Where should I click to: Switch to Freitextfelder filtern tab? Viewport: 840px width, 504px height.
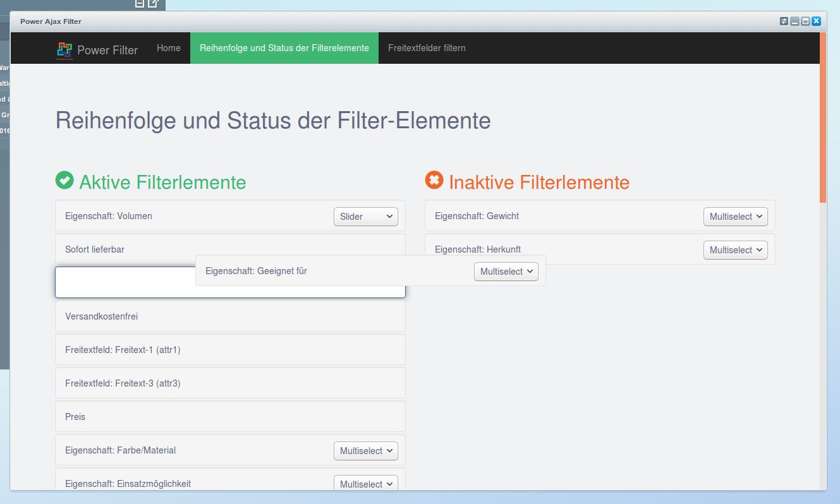point(427,48)
